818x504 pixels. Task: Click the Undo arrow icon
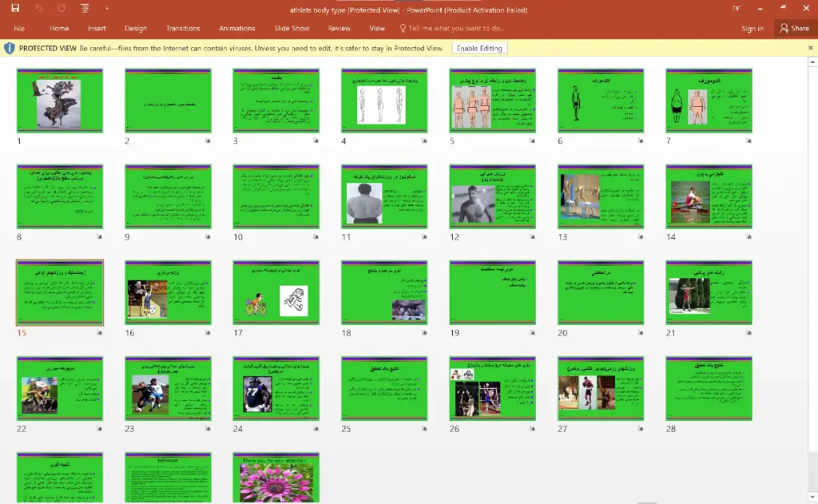pos(39,9)
